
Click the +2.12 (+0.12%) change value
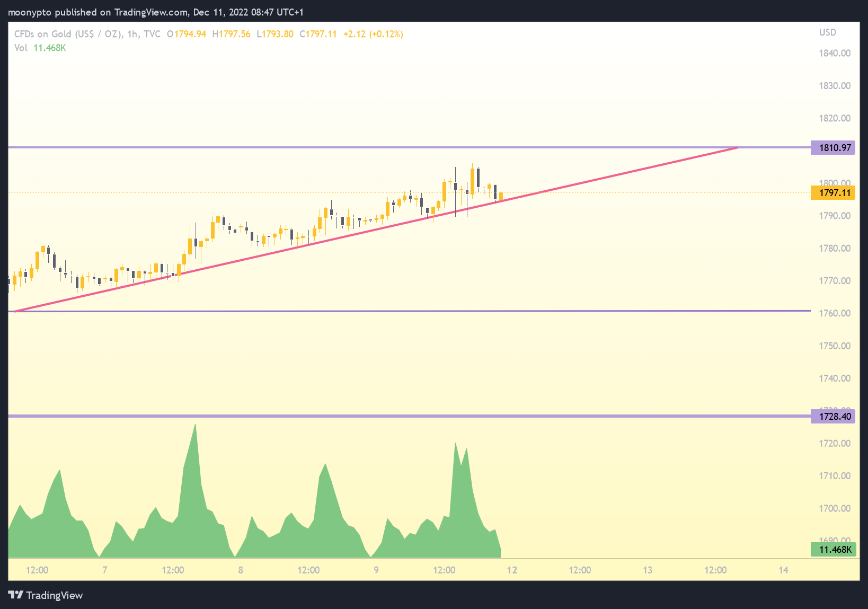373,34
